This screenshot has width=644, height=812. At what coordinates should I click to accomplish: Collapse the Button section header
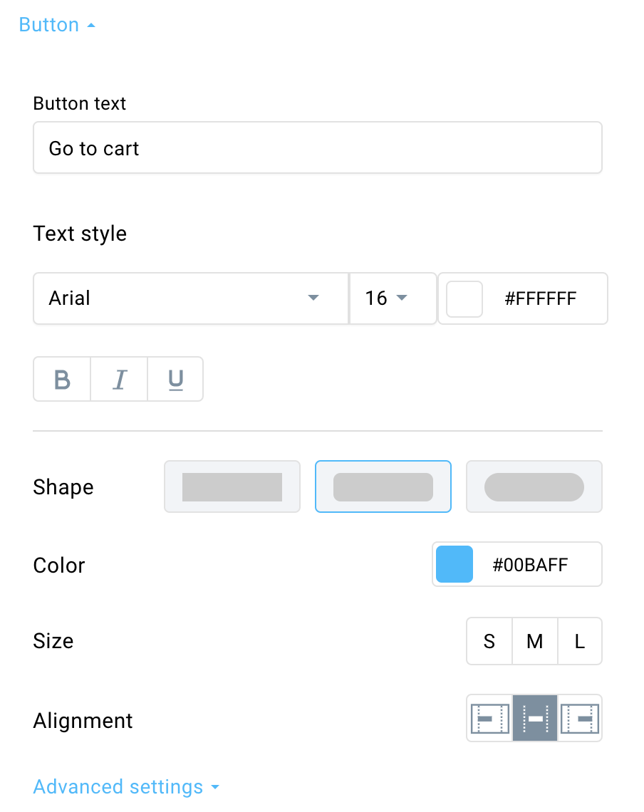[x=57, y=25]
